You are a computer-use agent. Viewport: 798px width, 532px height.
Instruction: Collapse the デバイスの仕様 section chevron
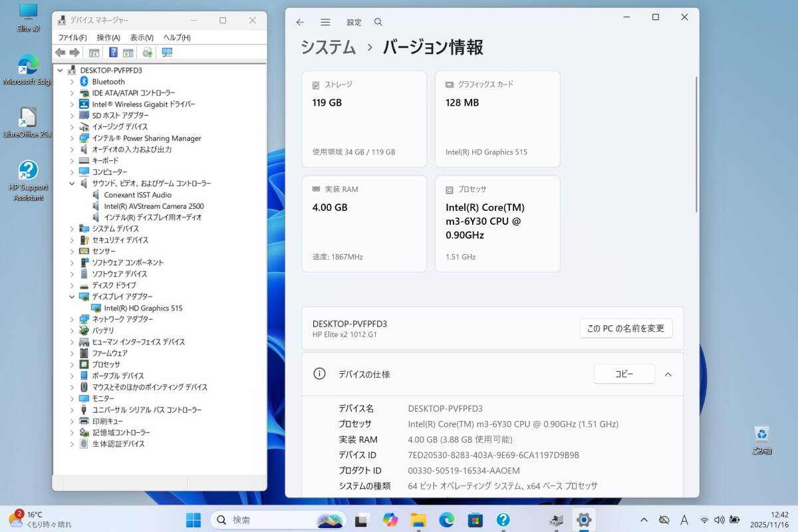pos(668,374)
